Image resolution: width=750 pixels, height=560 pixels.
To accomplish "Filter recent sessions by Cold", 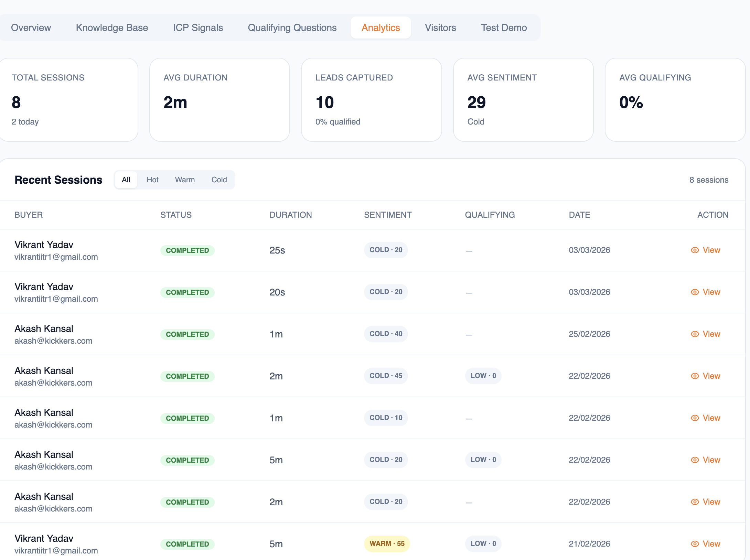I will tap(219, 180).
